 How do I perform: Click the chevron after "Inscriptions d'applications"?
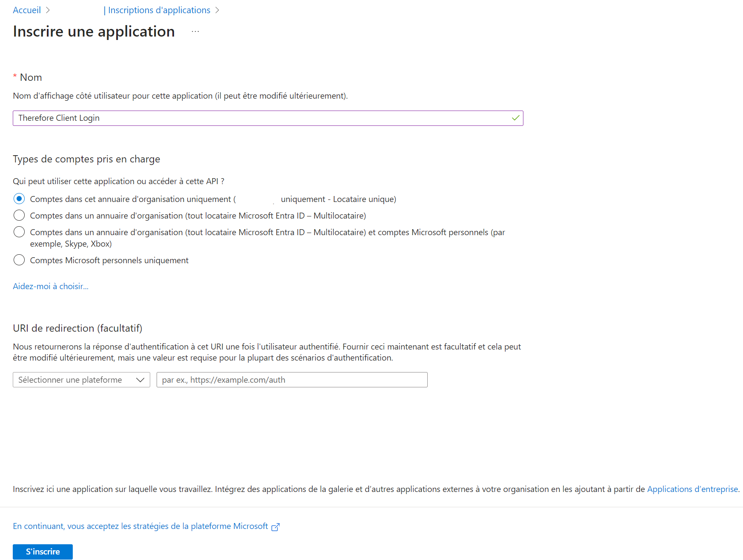tap(217, 10)
